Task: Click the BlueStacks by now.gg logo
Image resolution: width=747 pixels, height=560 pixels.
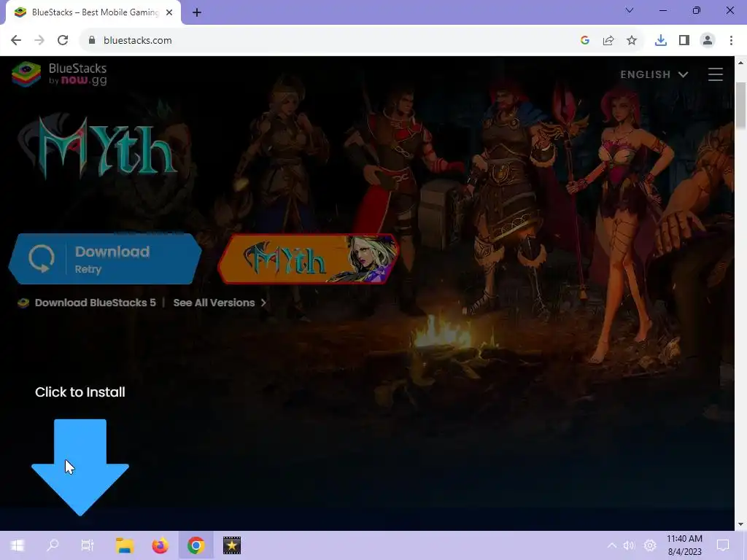Action: point(60,74)
